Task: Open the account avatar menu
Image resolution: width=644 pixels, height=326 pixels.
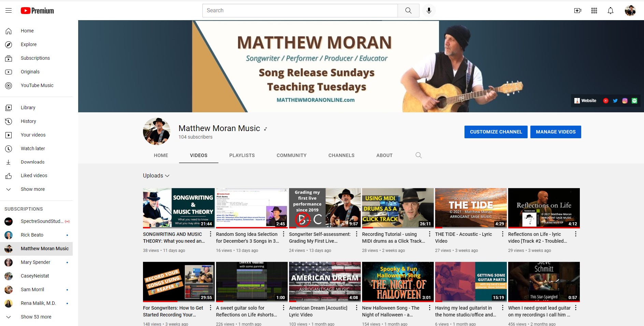Action: coord(630,11)
